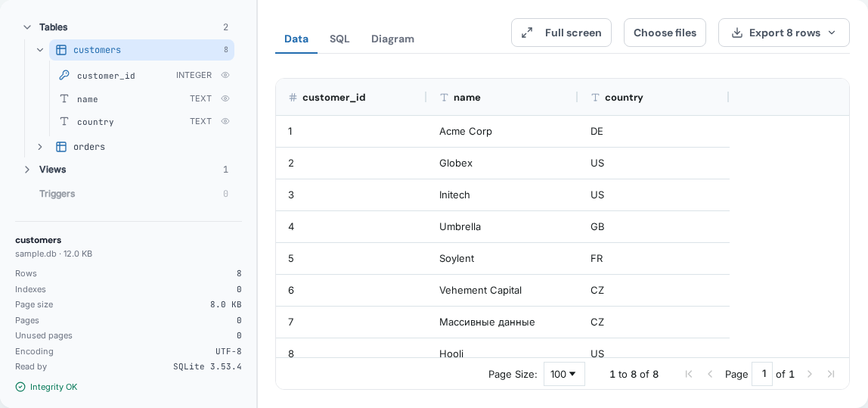Viewport: 868px width, 408px height.
Task: Click the download icon on the Export button
Action: pyautogui.click(x=736, y=33)
